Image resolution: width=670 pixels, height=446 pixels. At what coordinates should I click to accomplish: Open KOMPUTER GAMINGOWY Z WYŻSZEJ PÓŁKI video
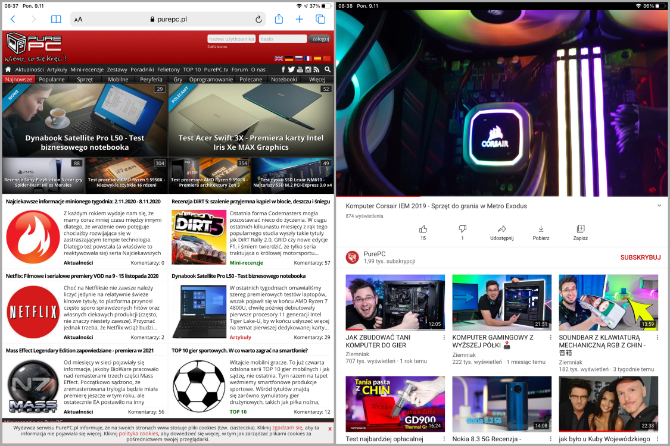[502, 302]
